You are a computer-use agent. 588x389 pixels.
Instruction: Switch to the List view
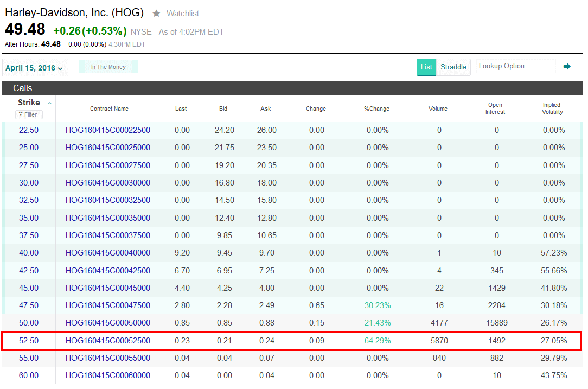click(426, 67)
